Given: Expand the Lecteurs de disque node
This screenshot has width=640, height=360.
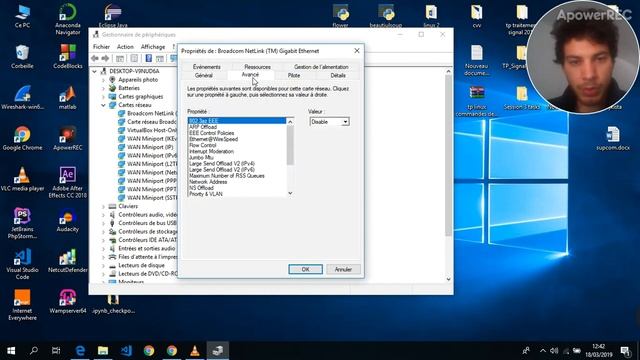Looking at the screenshot, I should click(x=103, y=266).
